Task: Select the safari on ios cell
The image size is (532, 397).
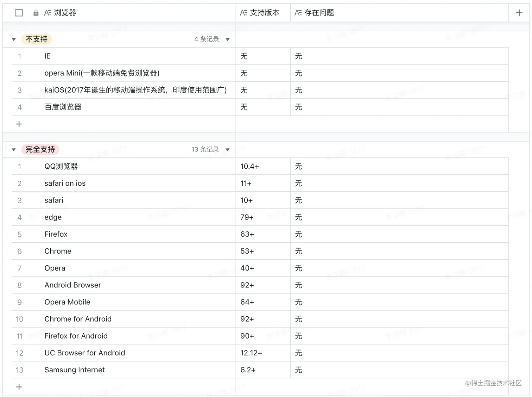Action: click(x=123, y=183)
